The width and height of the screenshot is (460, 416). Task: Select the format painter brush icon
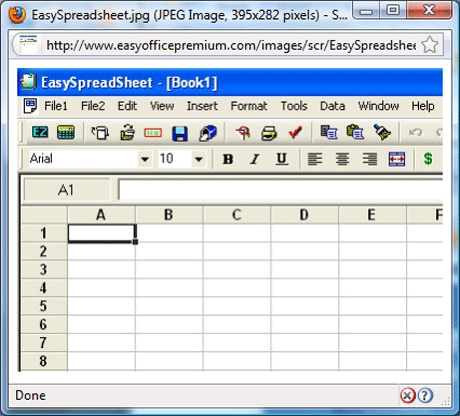click(382, 132)
